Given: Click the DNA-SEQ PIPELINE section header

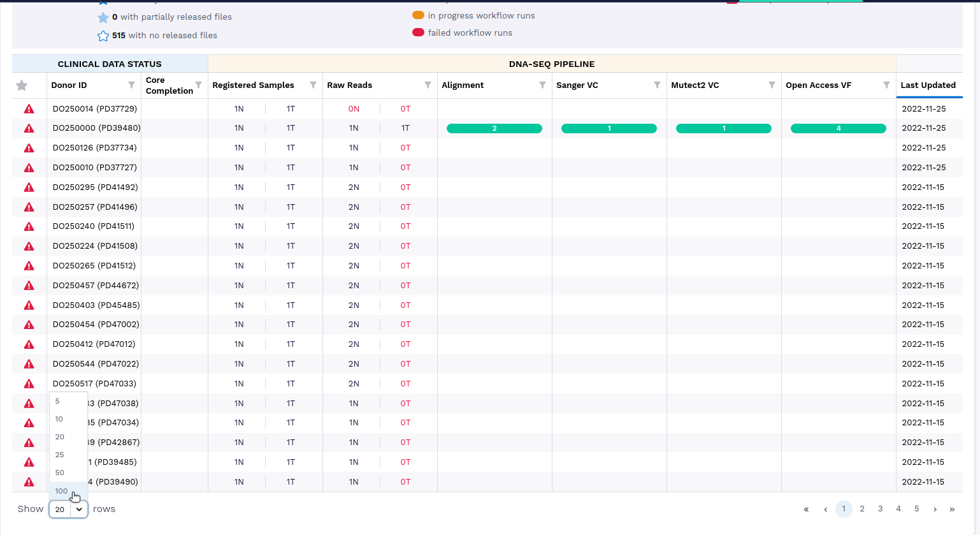Looking at the screenshot, I should 552,64.
